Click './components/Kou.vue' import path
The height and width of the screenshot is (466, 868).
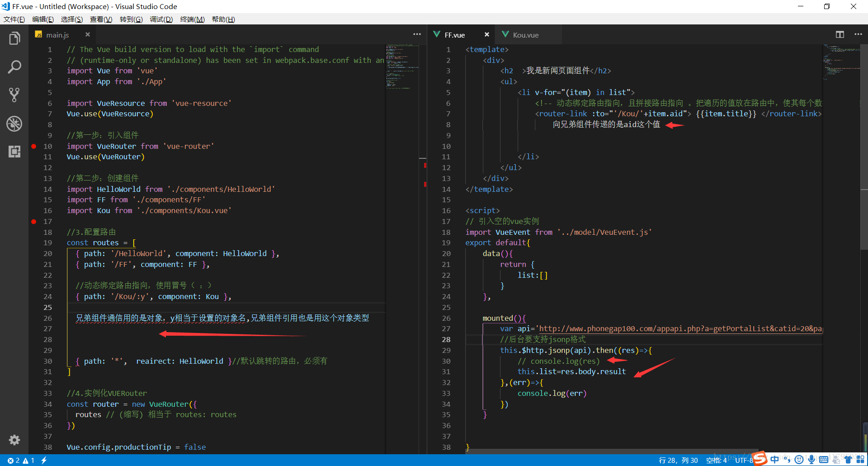coord(184,210)
